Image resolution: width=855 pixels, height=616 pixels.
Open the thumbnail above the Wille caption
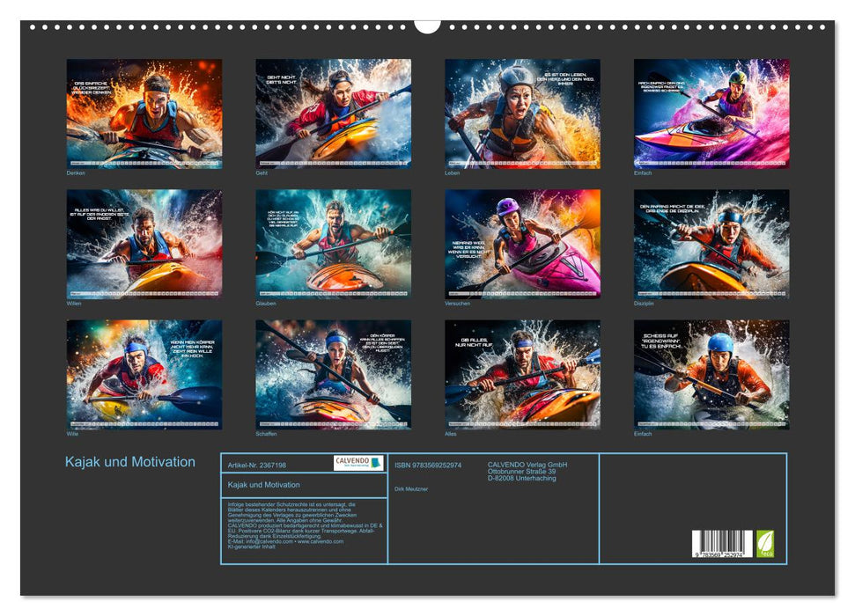click(144, 375)
